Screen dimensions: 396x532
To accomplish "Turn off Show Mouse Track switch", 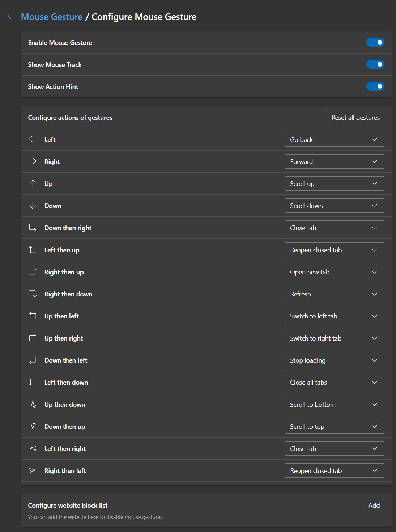I will [375, 64].
